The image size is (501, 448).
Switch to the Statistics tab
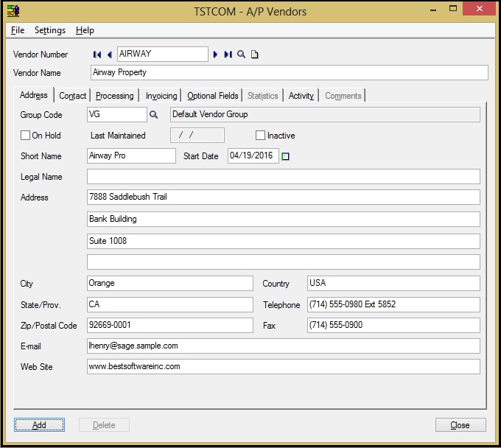pos(262,96)
